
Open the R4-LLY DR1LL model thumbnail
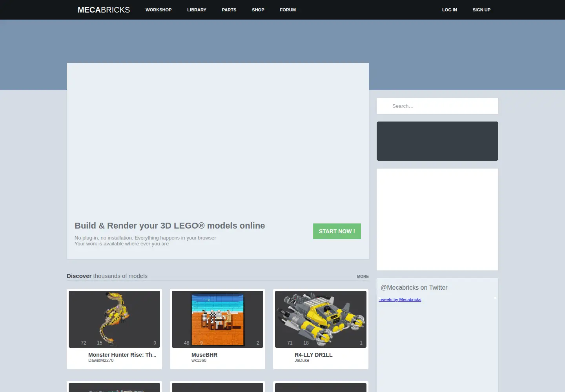coord(321,319)
